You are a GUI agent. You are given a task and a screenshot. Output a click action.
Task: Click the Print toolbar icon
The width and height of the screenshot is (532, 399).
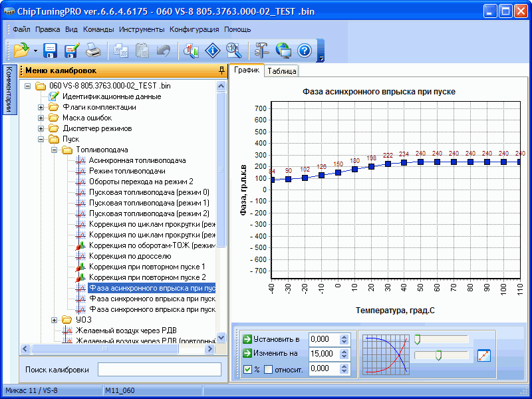tap(93, 51)
